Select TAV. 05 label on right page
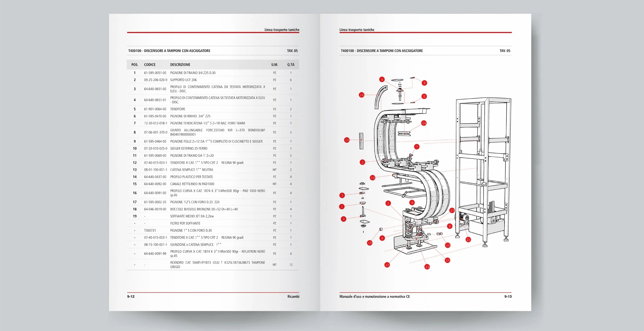The height and width of the screenshot is (331, 644). tap(505, 51)
